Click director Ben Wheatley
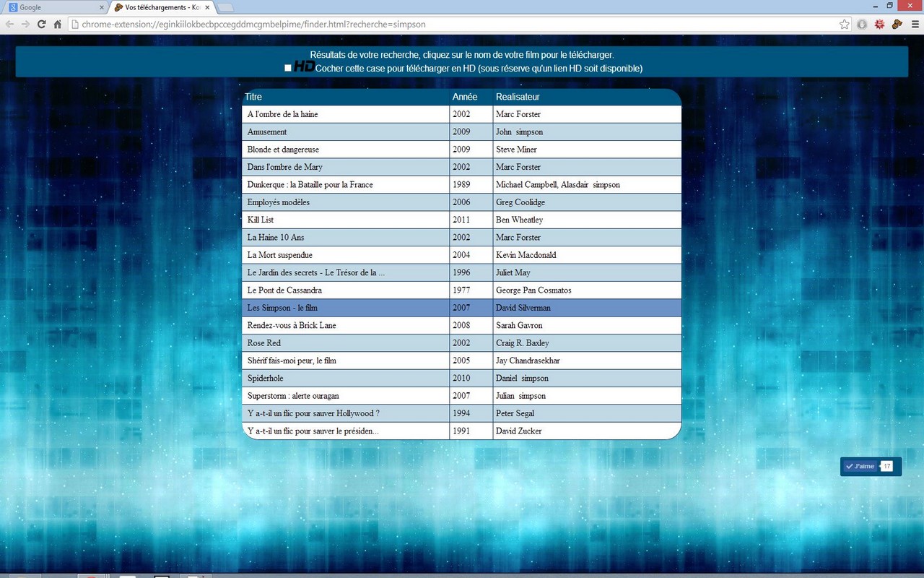 pos(520,220)
